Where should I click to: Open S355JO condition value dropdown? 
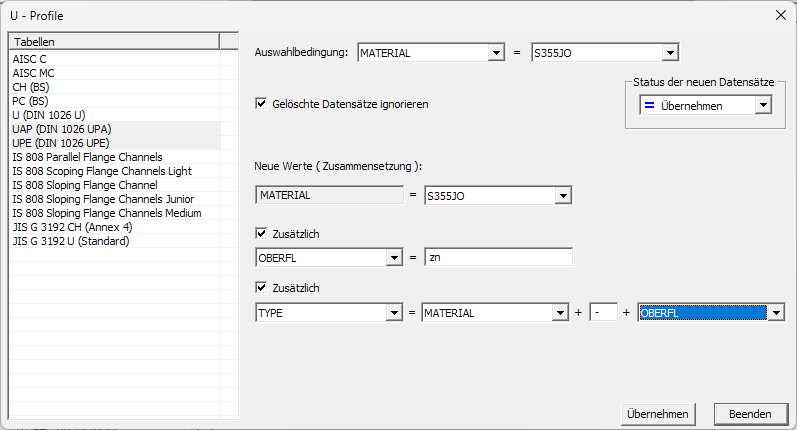coord(671,53)
